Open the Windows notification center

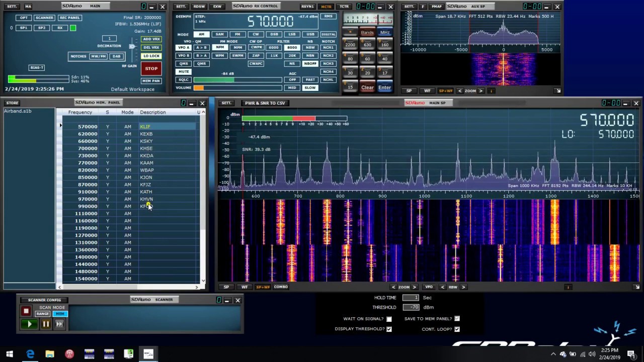tap(631, 354)
